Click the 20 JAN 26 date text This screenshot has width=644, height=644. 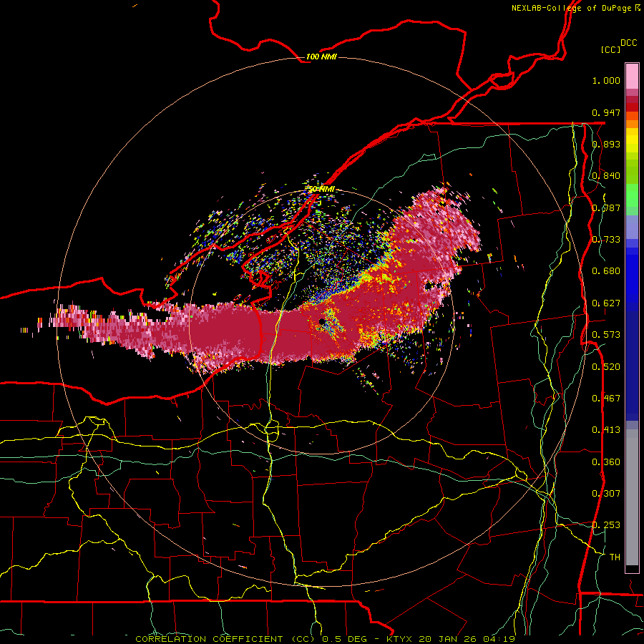[x=447, y=639]
